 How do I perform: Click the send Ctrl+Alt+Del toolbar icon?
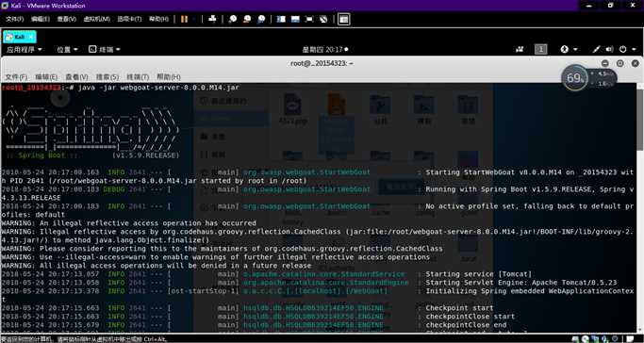coord(212,19)
